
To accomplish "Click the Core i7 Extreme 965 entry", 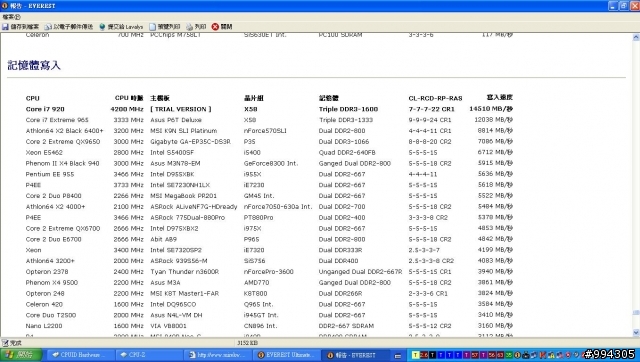I will click(x=57, y=120).
